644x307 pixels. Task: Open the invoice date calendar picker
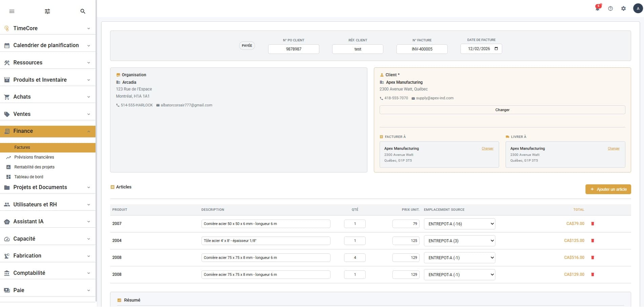(496, 49)
